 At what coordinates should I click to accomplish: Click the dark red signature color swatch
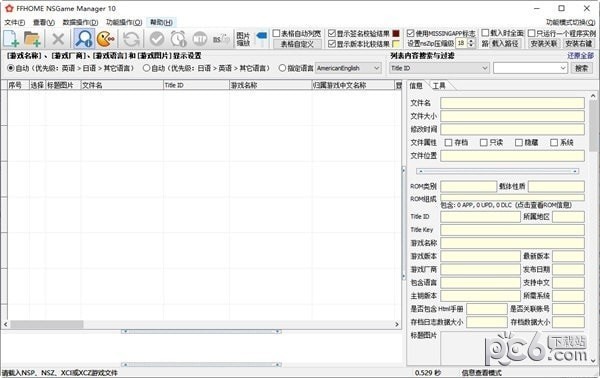(x=396, y=34)
